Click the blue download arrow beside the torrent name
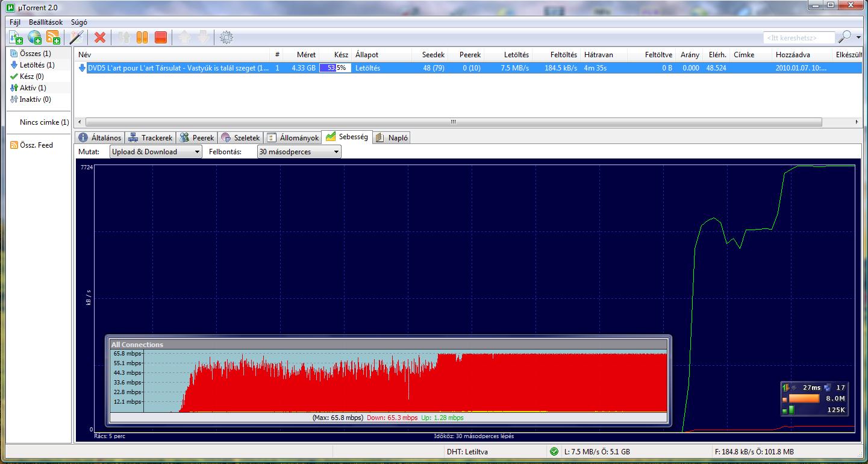The height and width of the screenshot is (464, 868). pyautogui.click(x=83, y=68)
